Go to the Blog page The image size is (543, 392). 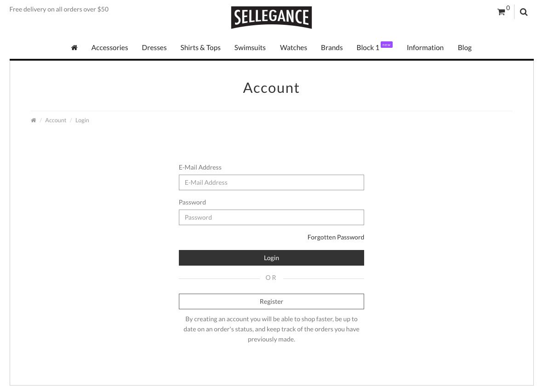tap(464, 47)
